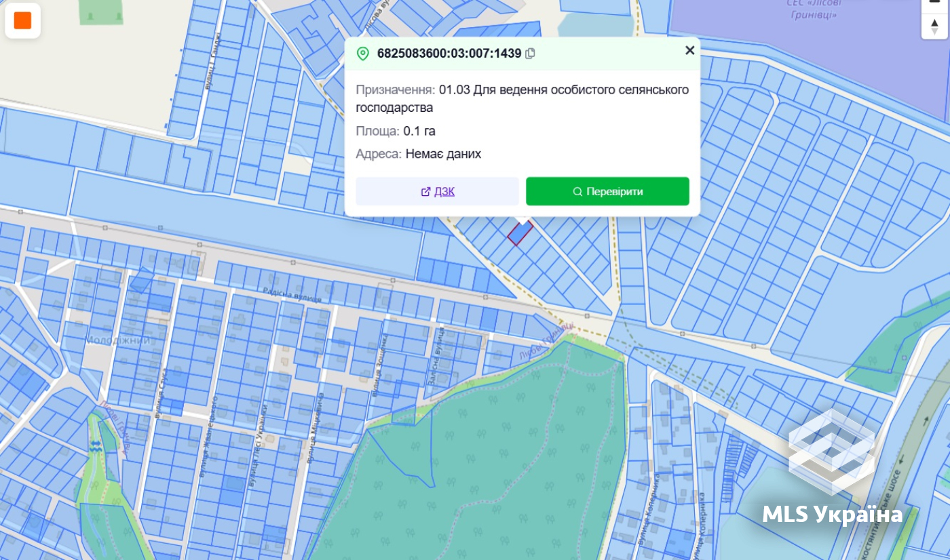Click the Адреса Немає даних line
The width and height of the screenshot is (950, 560).
click(x=418, y=154)
